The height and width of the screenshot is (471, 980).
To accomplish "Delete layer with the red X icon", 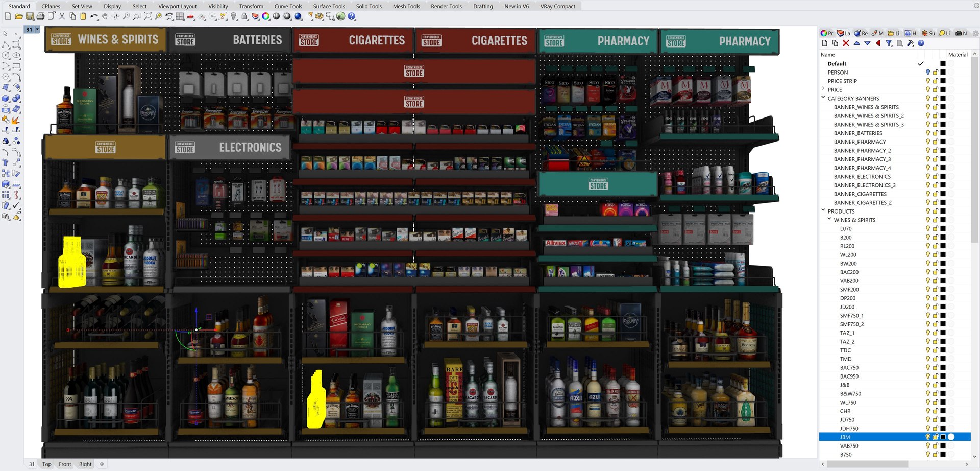I will pyautogui.click(x=846, y=43).
